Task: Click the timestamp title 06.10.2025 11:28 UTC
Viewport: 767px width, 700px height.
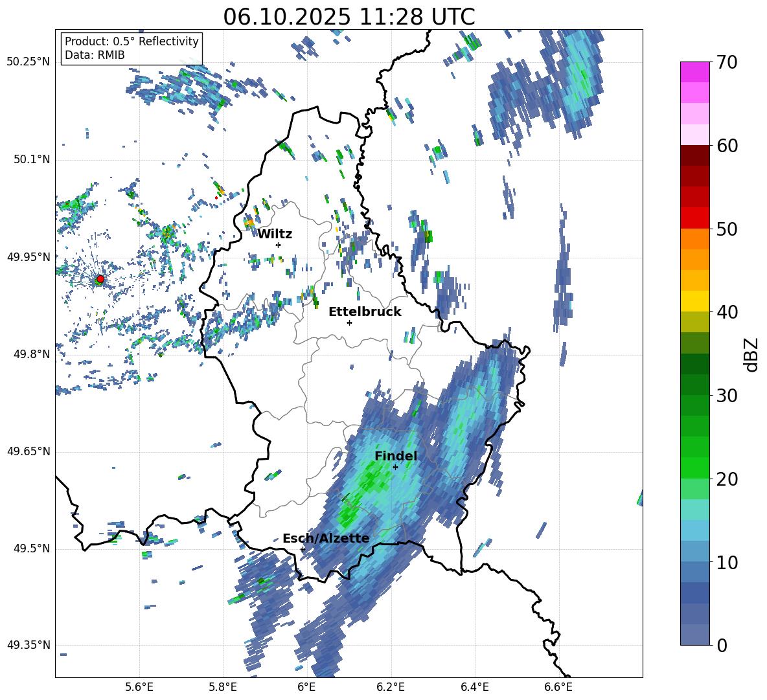Action: pyautogui.click(x=349, y=17)
